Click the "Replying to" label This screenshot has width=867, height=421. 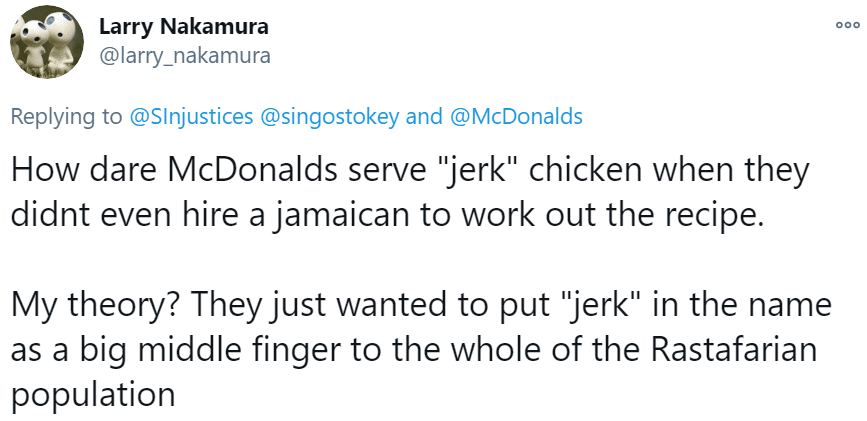(x=67, y=117)
